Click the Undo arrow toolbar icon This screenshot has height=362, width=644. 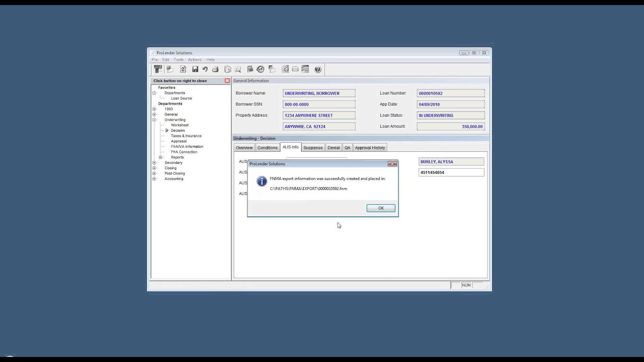click(x=205, y=69)
